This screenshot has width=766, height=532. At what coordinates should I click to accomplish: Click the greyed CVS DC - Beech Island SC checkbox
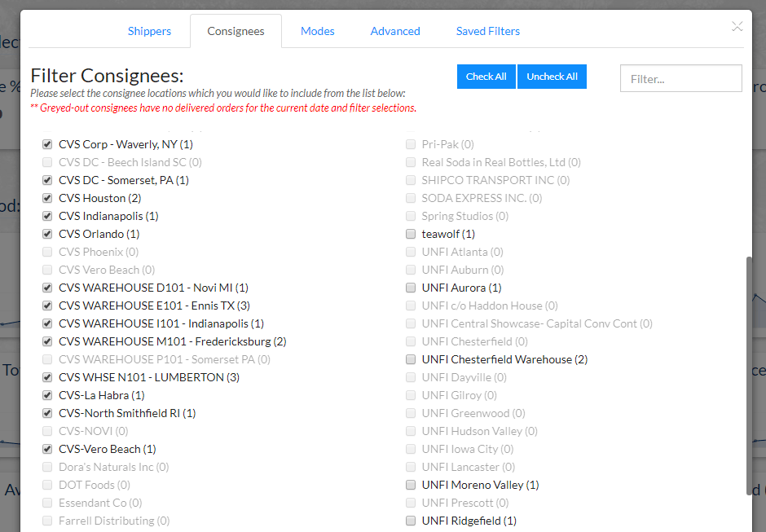click(x=47, y=162)
